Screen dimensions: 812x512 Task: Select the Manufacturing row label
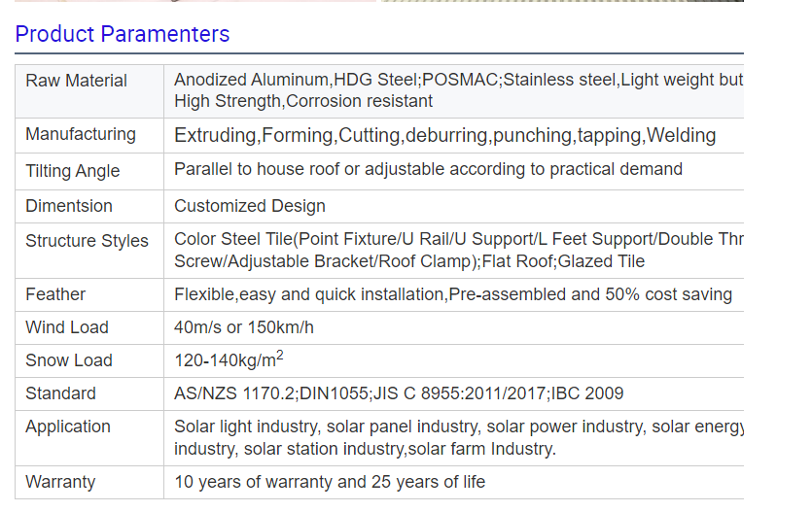pyautogui.click(x=81, y=134)
